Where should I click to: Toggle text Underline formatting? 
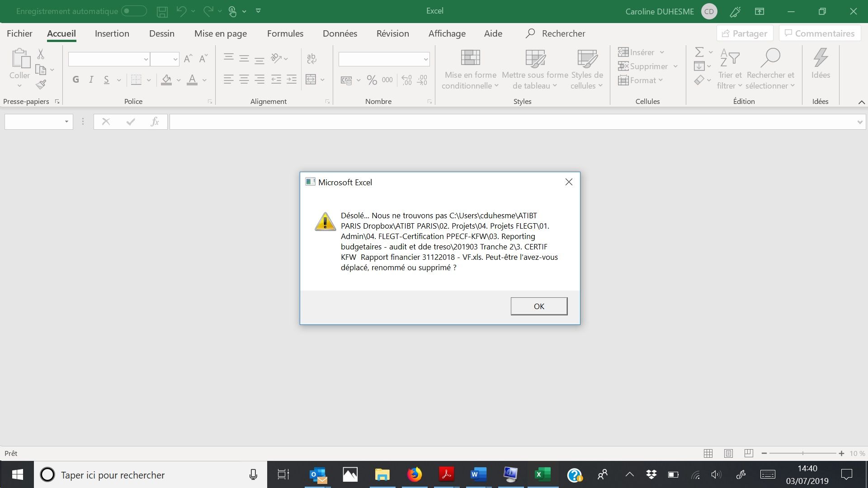coord(107,80)
